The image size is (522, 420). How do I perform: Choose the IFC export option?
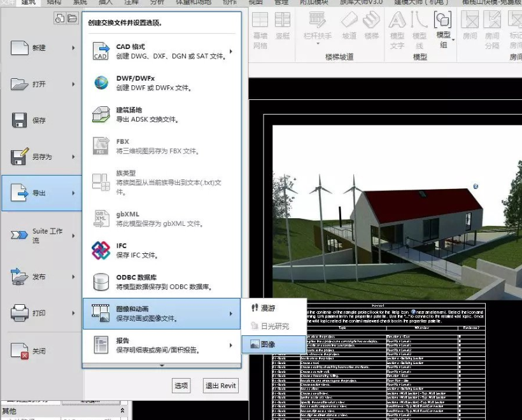pos(162,250)
